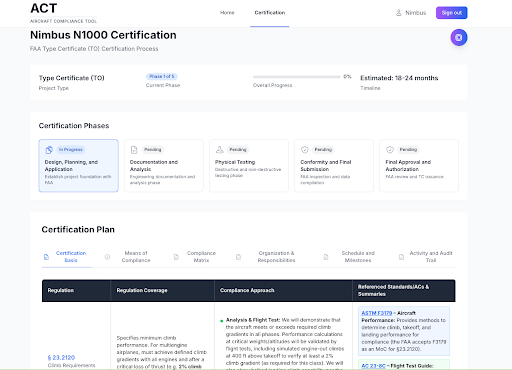Click the ACT Aircraft Compliance Tool logo
This screenshot has width=512, height=370.
tap(64, 13)
